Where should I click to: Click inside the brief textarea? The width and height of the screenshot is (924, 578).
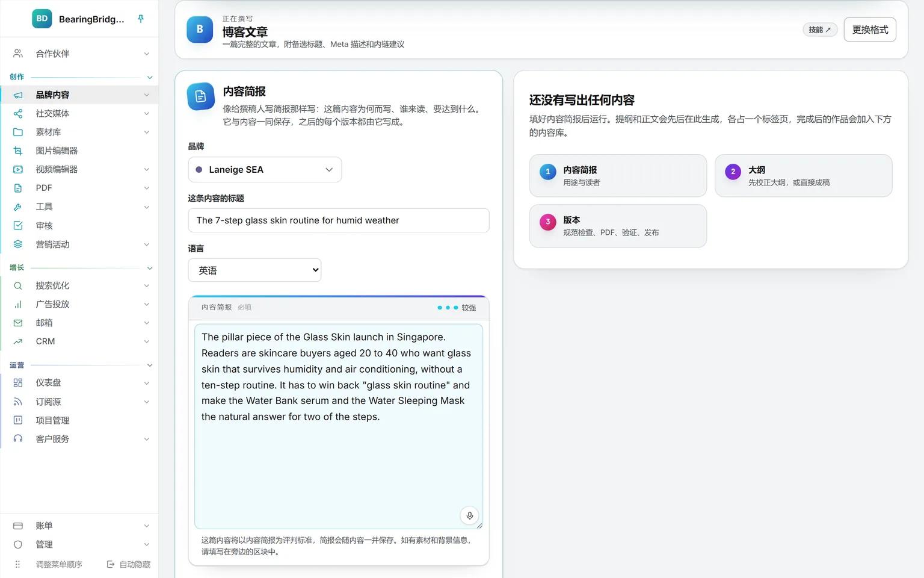click(x=339, y=426)
